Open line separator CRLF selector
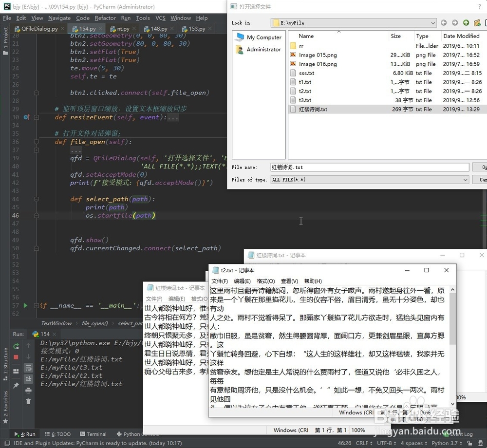Screen dimensions: 487x448 point(364,443)
